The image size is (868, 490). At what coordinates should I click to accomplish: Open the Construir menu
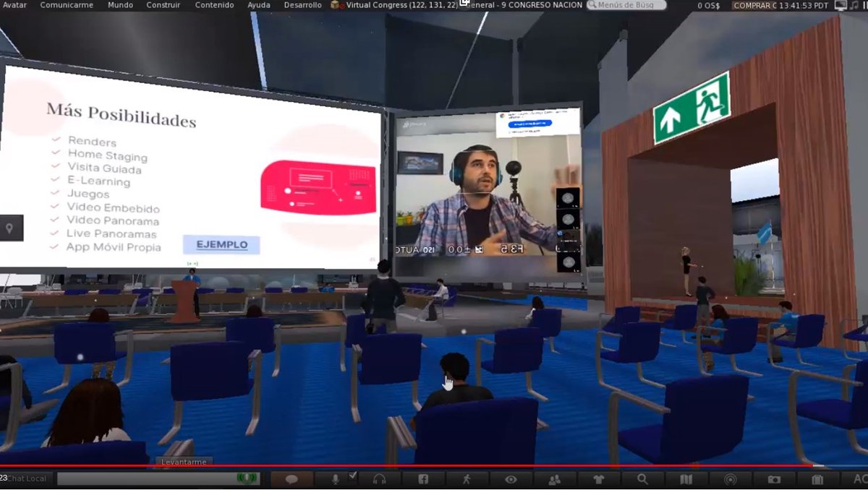(163, 5)
